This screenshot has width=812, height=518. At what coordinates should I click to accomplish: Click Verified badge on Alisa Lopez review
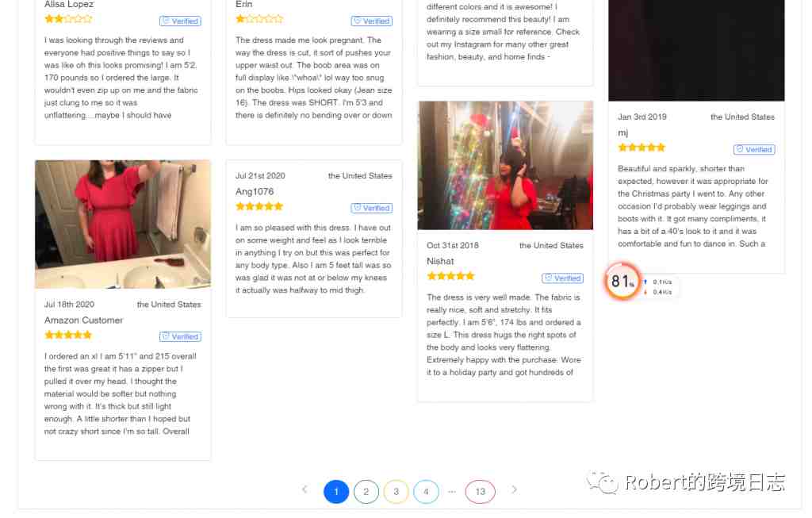[182, 21]
